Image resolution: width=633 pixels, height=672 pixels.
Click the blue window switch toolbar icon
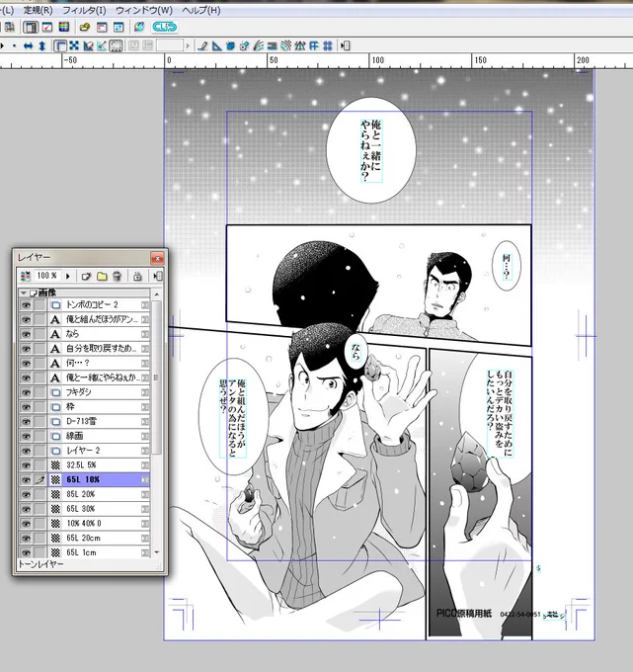(x=119, y=27)
